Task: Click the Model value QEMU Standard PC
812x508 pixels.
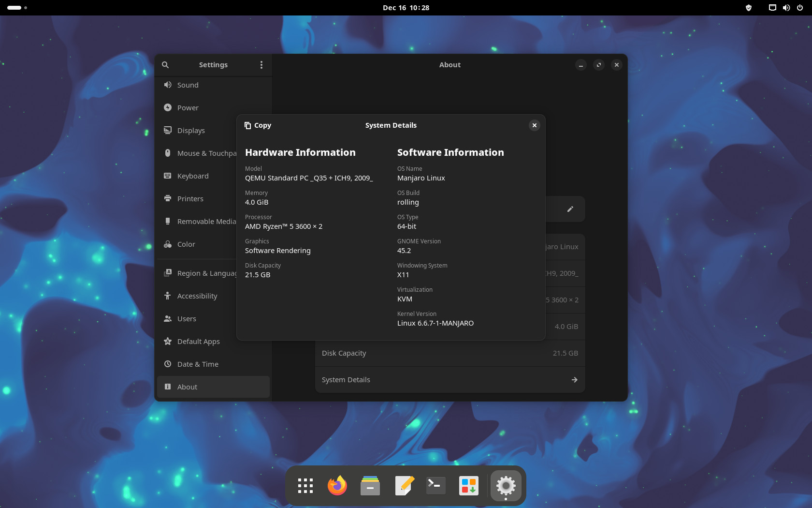Action: pos(309,178)
